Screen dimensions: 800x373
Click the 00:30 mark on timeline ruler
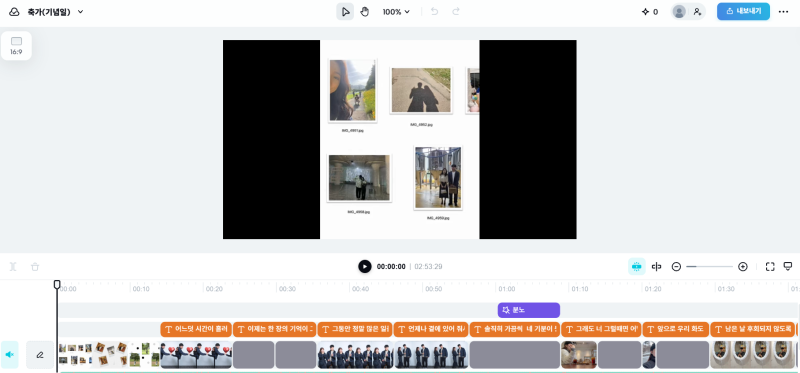coord(287,289)
